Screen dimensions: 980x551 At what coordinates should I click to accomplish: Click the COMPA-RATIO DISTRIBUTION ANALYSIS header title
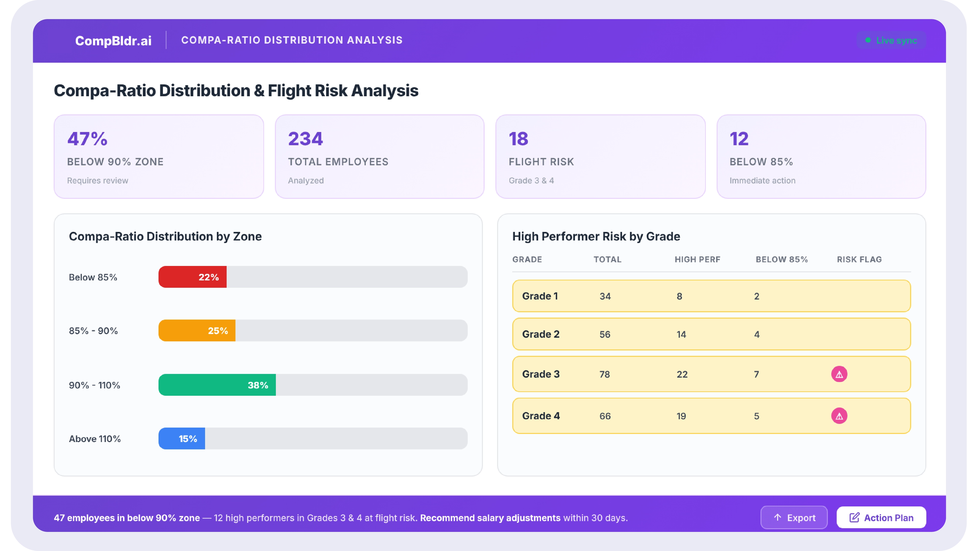coord(292,40)
